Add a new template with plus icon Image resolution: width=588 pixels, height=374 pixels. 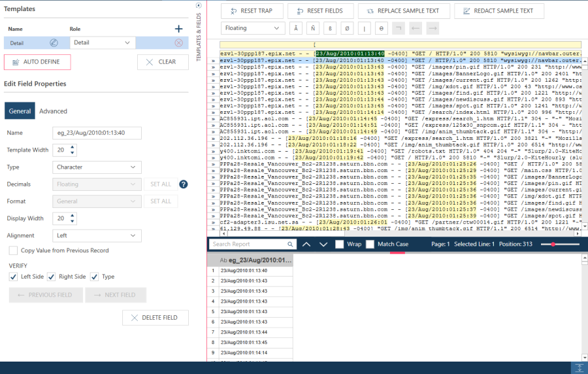(178, 29)
